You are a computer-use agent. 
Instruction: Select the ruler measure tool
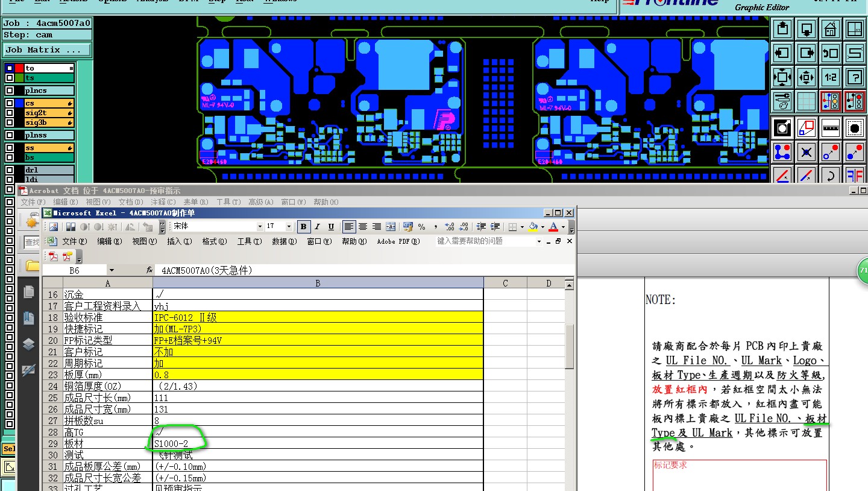831,128
